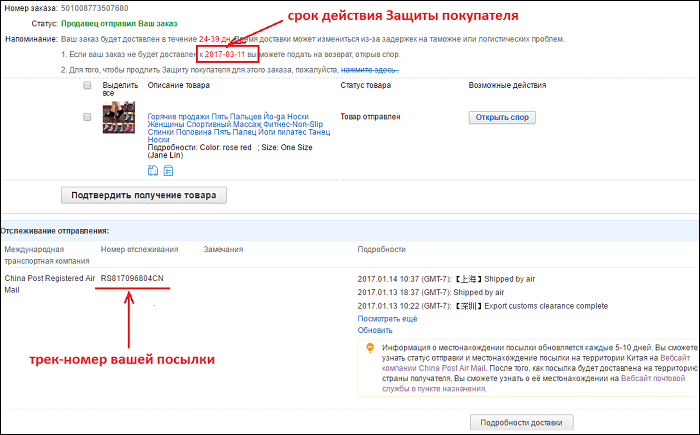This screenshot has width=700, height=435.
Task: Click tracking entry '2017.01.13 18:37 Shipped by air'
Action: tap(431, 293)
